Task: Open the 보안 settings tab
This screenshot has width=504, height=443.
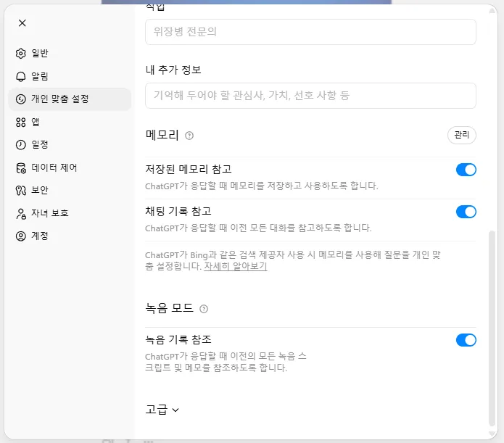Action: tap(70, 191)
